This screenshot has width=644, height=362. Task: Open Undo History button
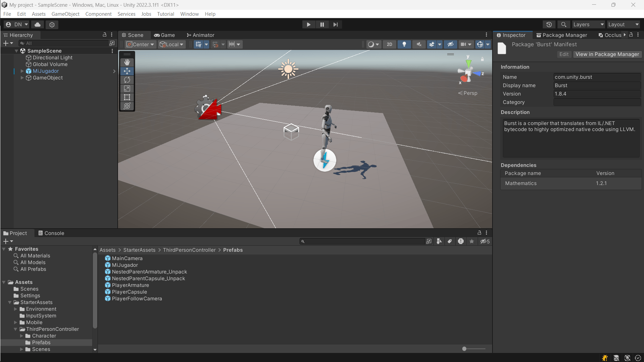tap(549, 24)
